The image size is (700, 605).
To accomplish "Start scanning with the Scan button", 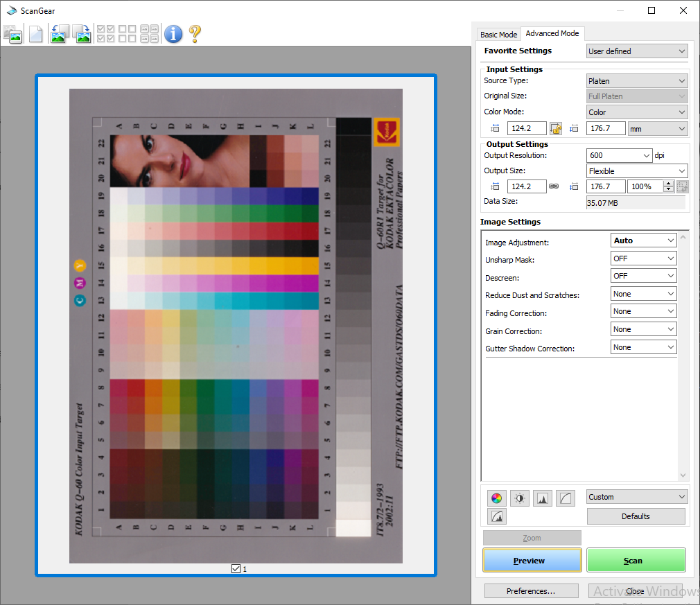I will (x=636, y=561).
